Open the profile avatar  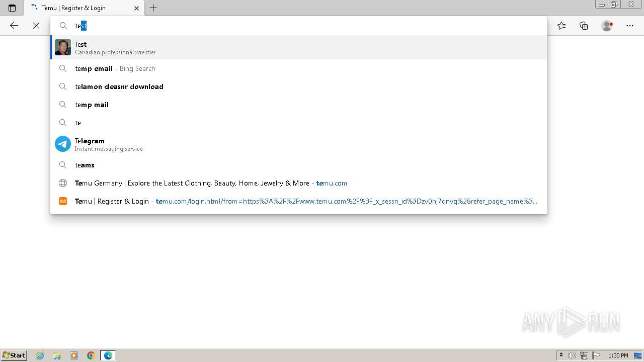[607, 26]
